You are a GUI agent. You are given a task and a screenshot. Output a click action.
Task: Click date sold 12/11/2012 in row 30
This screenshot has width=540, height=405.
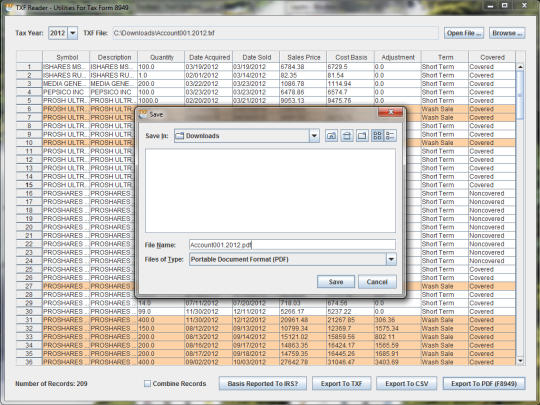tap(256, 311)
